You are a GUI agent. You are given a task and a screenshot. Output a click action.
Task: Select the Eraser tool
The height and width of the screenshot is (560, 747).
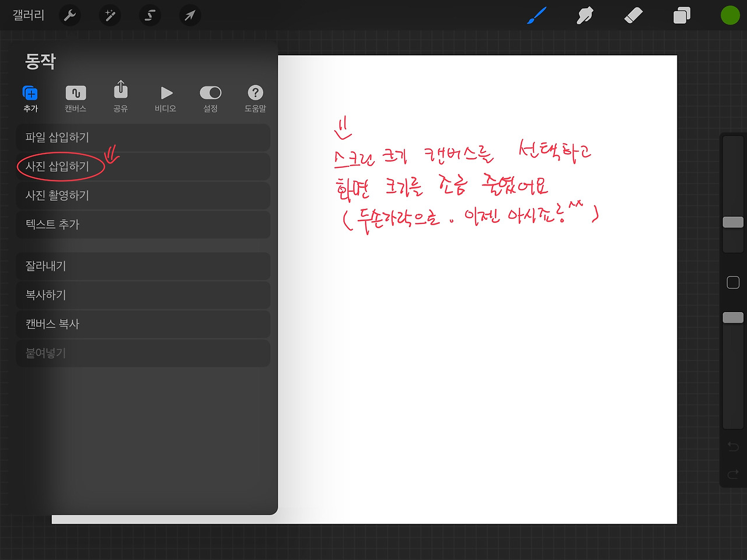point(633,15)
